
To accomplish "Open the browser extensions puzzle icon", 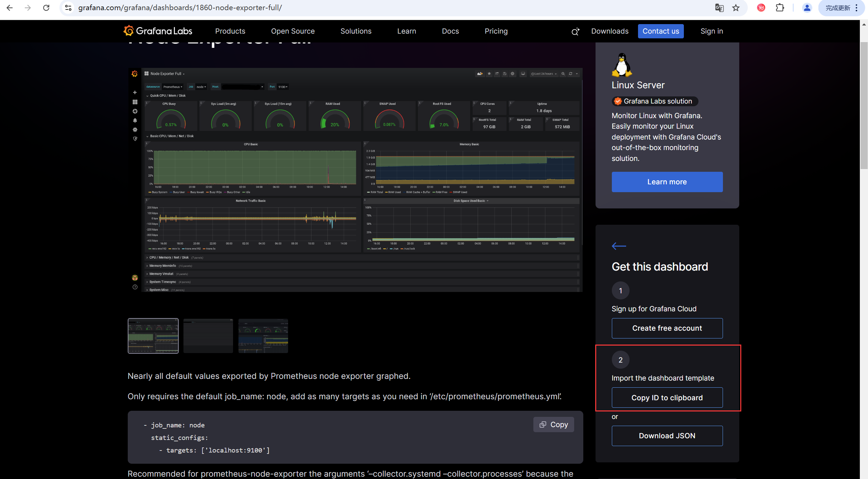I will pos(780,7).
